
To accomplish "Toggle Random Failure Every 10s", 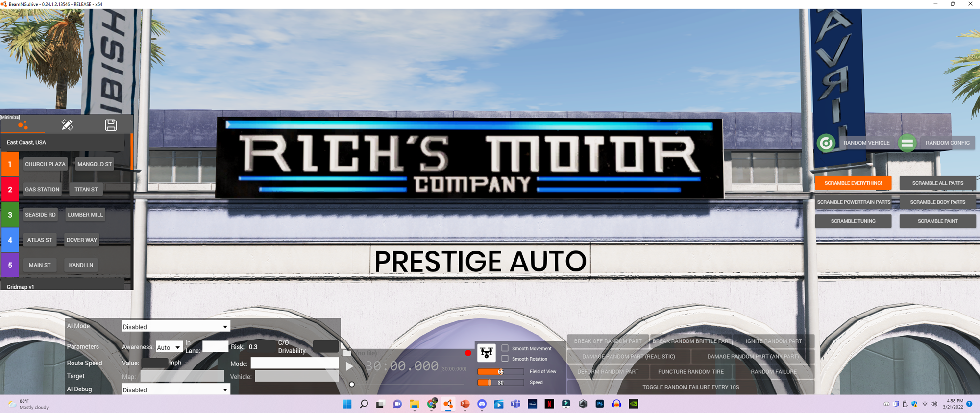I will 690,387.
